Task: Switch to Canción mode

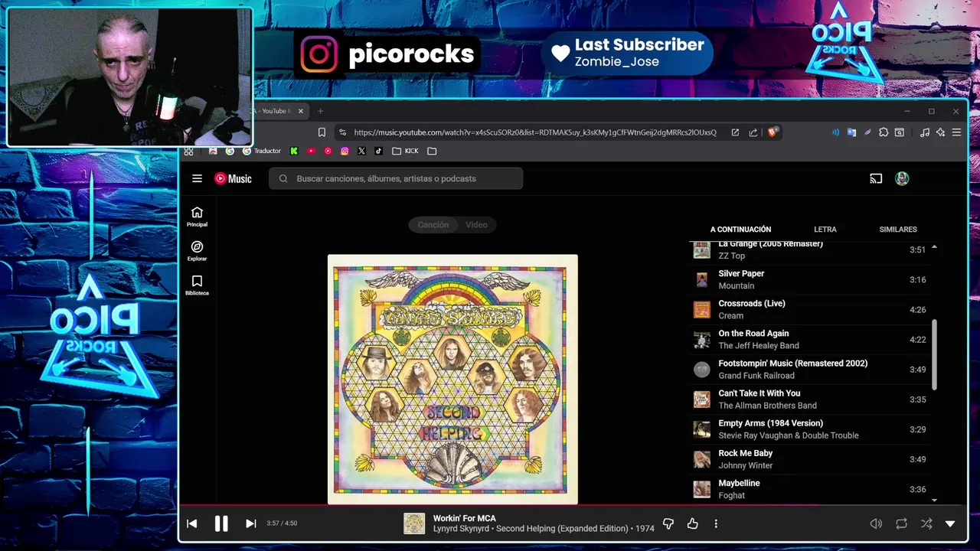Action: [x=433, y=224]
